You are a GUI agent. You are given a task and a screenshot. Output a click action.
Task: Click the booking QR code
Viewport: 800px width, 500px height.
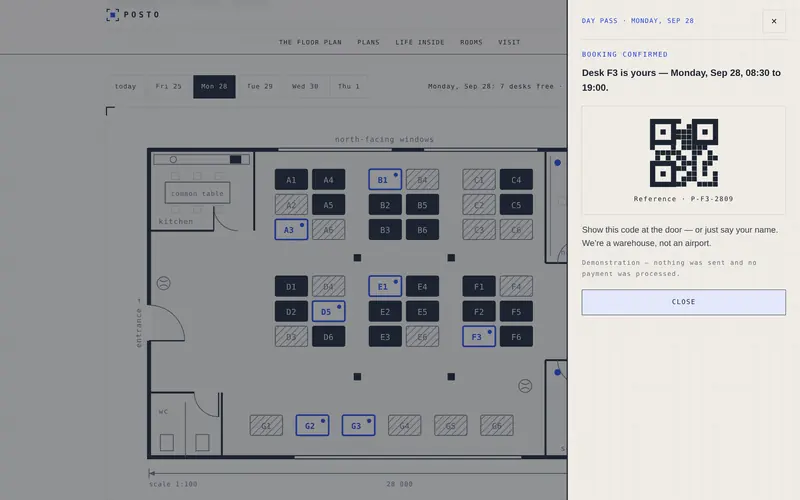684,153
